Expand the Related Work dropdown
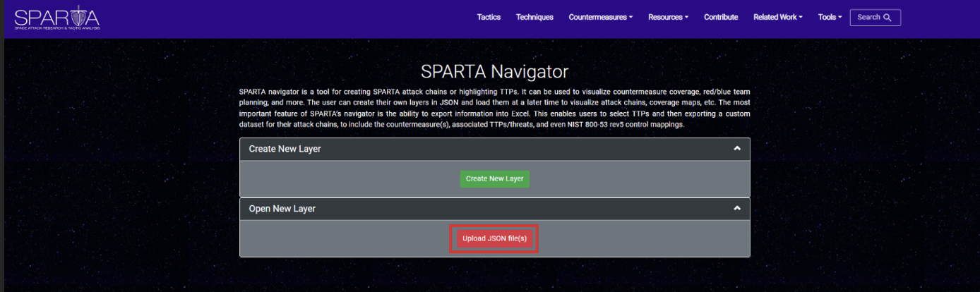Image resolution: width=980 pixels, height=292 pixels. 778,18
